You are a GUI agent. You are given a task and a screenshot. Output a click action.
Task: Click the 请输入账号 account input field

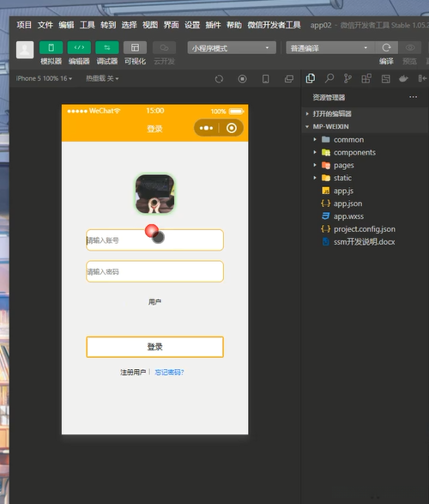(154, 240)
